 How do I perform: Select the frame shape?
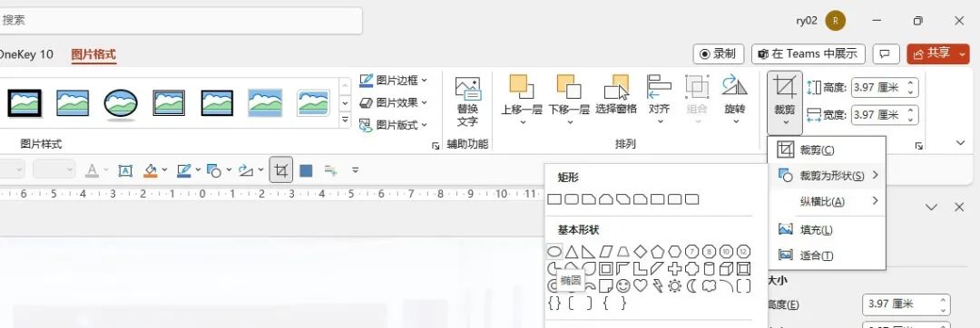(x=605, y=269)
